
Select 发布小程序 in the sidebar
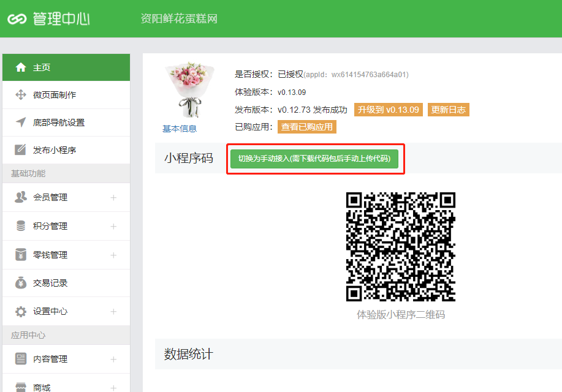66,150
